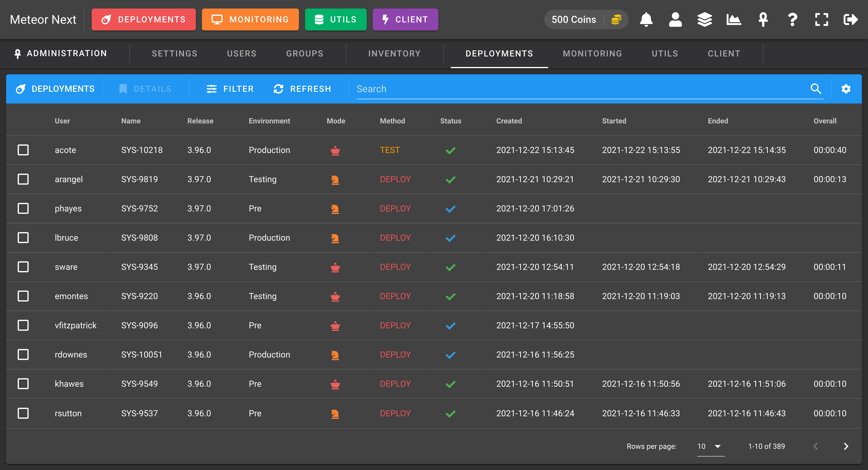Screen dimensions: 868x470
Task: Click the TEST method label for acote
Action: tap(390, 150)
